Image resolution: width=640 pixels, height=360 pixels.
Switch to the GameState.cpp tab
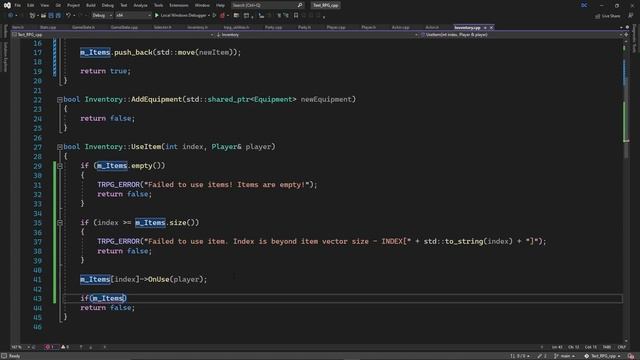pos(124,27)
